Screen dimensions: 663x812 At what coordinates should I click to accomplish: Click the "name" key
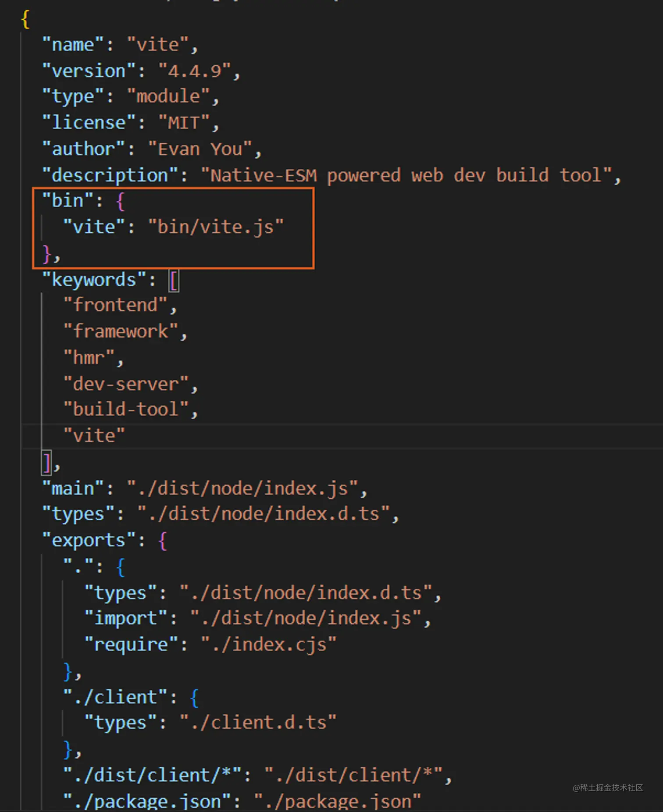73,45
